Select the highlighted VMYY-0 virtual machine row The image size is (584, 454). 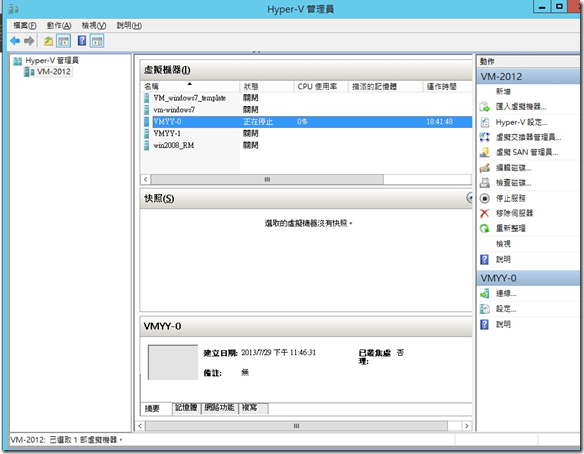coord(306,121)
